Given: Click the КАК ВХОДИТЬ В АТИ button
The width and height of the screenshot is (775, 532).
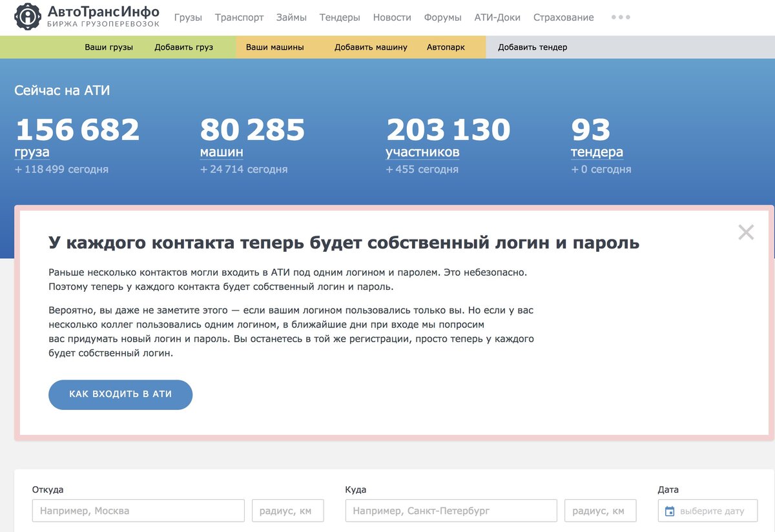Looking at the screenshot, I should (x=120, y=394).
